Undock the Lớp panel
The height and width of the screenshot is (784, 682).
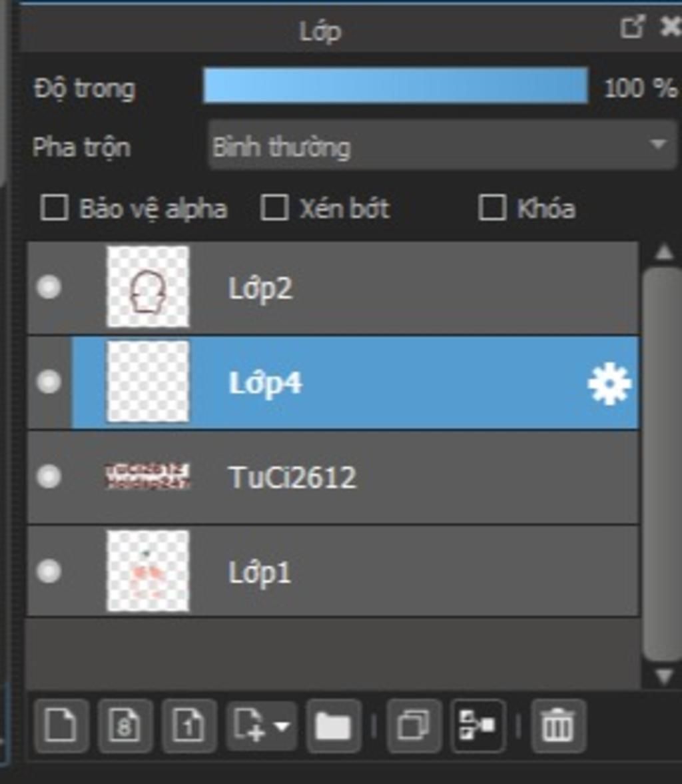click(x=631, y=27)
